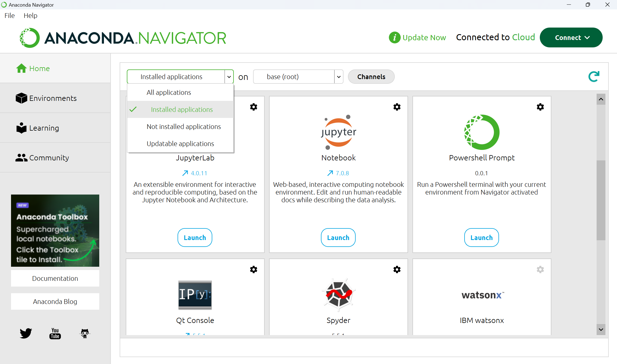The image size is (617, 364).
Task: Click the refresh icon in the top right
Action: tap(594, 77)
